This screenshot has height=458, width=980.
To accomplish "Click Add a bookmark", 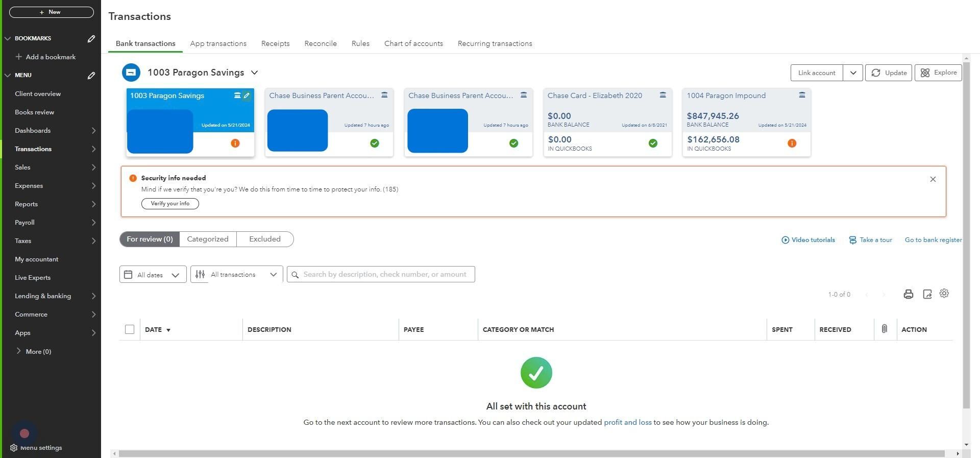I will pyautogui.click(x=46, y=57).
